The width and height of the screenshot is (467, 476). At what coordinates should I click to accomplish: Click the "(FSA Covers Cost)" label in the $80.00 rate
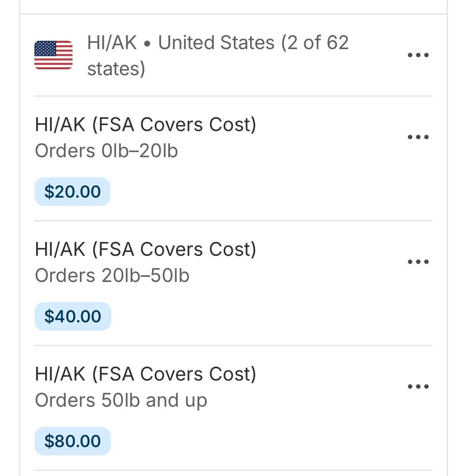174,374
